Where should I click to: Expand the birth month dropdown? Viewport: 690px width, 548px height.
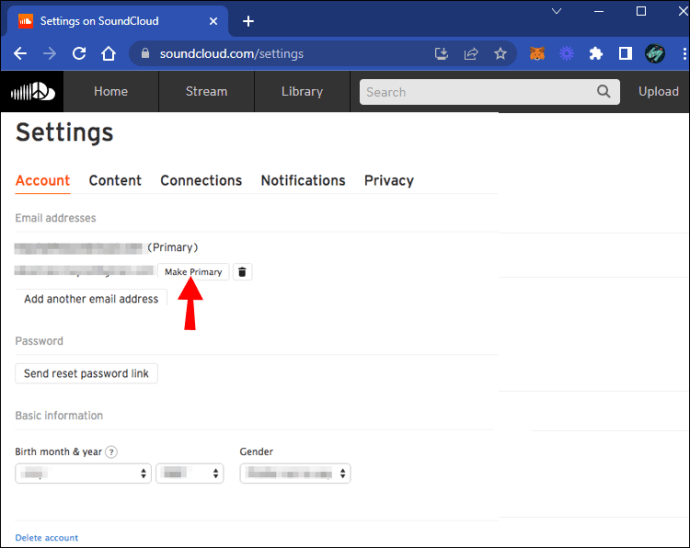[x=83, y=473]
